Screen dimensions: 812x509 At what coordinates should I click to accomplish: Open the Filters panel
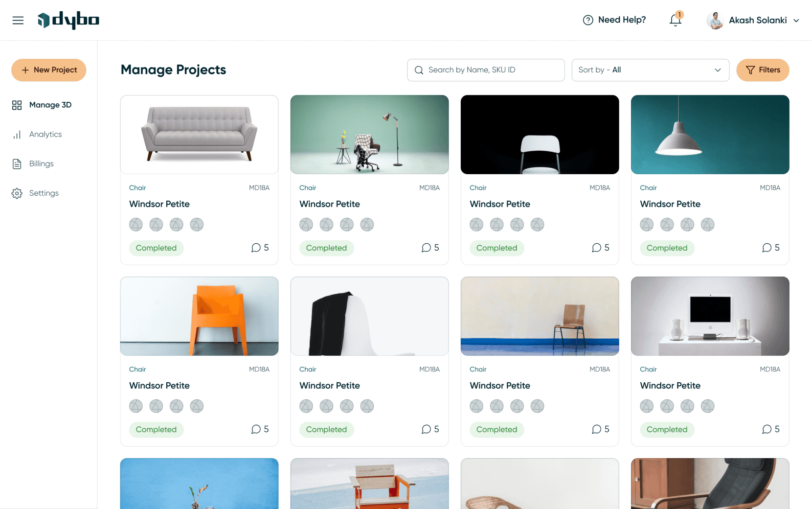(x=763, y=70)
